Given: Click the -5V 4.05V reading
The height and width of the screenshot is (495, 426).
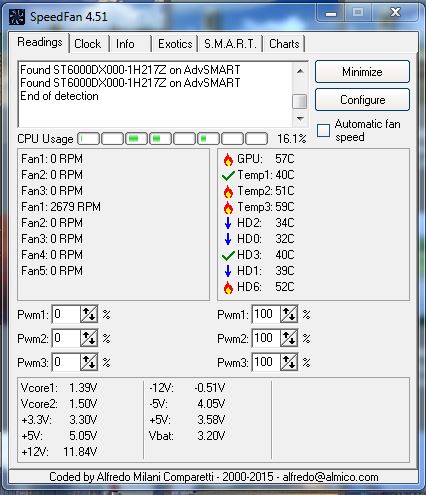Looking at the screenshot, I should [x=187, y=404].
